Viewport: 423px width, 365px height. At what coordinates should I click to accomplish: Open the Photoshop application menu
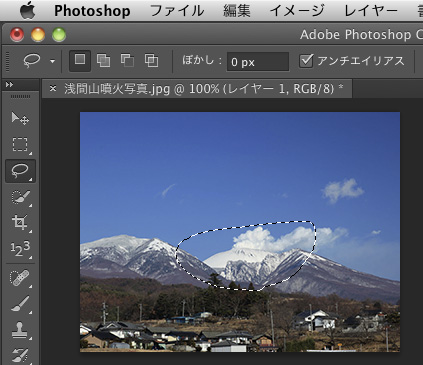[x=92, y=11]
